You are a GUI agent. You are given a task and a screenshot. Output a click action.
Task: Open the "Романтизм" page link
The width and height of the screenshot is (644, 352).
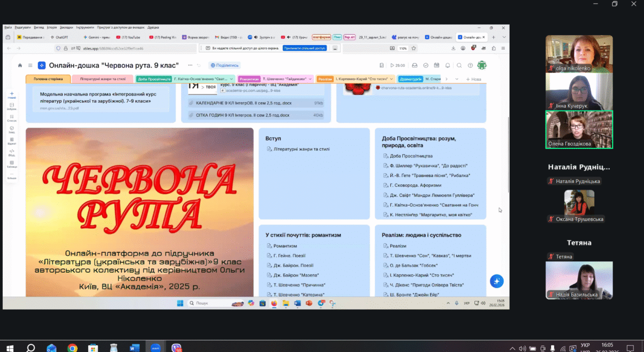click(285, 246)
